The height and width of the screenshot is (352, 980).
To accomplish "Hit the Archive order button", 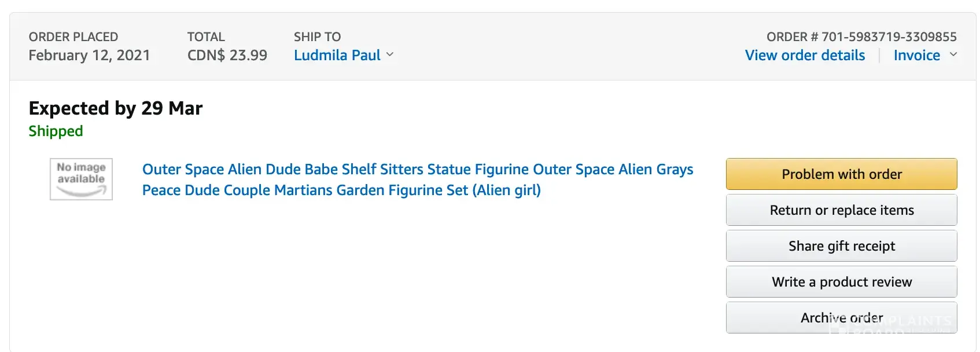I will pyautogui.click(x=841, y=318).
